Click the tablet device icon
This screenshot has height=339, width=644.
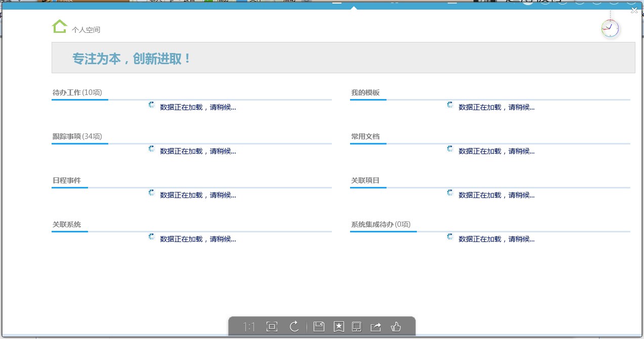(356, 327)
